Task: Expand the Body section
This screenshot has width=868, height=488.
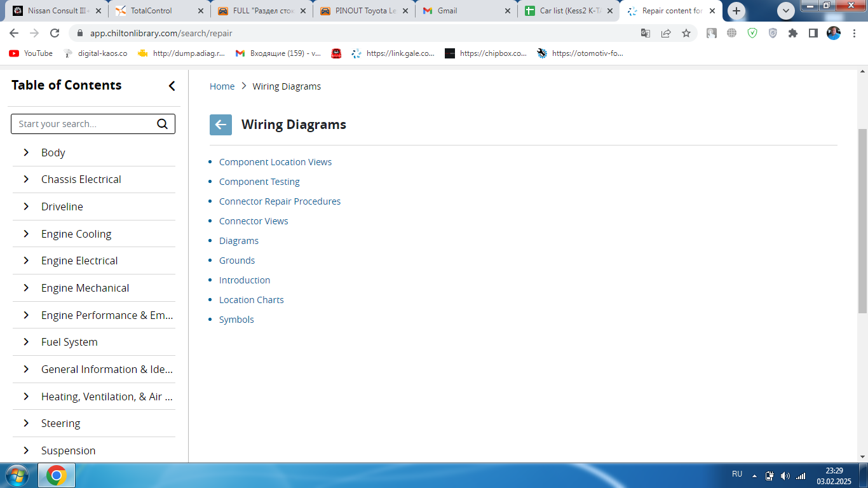Action: tap(26, 152)
